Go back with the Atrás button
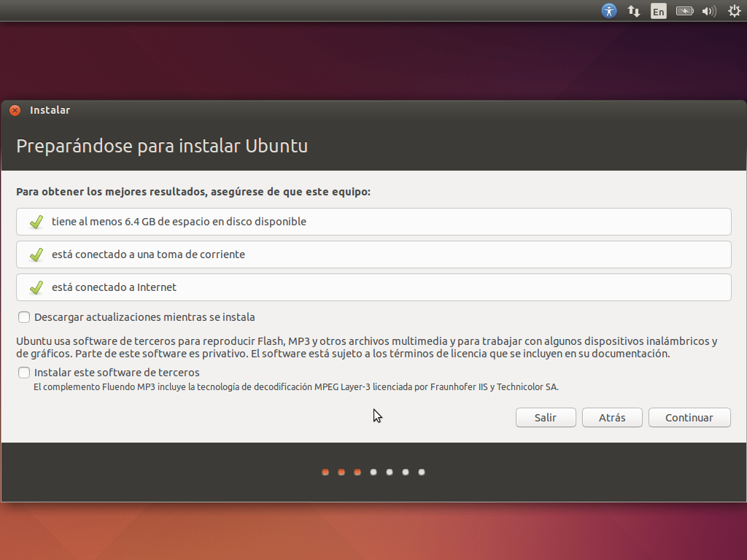 click(x=612, y=418)
